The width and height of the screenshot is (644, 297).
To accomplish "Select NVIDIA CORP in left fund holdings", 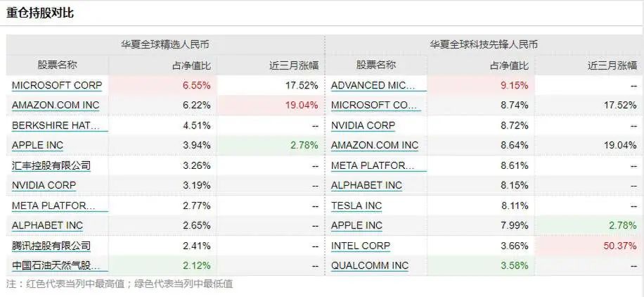I will coord(44,186).
